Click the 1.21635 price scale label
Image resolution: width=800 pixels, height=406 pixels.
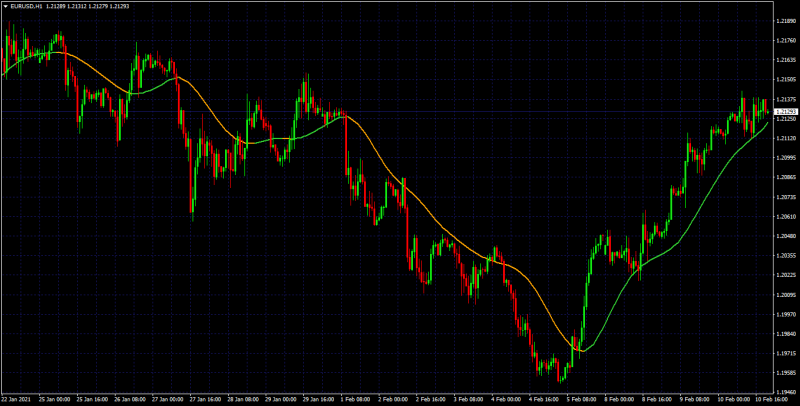[x=786, y=60]
